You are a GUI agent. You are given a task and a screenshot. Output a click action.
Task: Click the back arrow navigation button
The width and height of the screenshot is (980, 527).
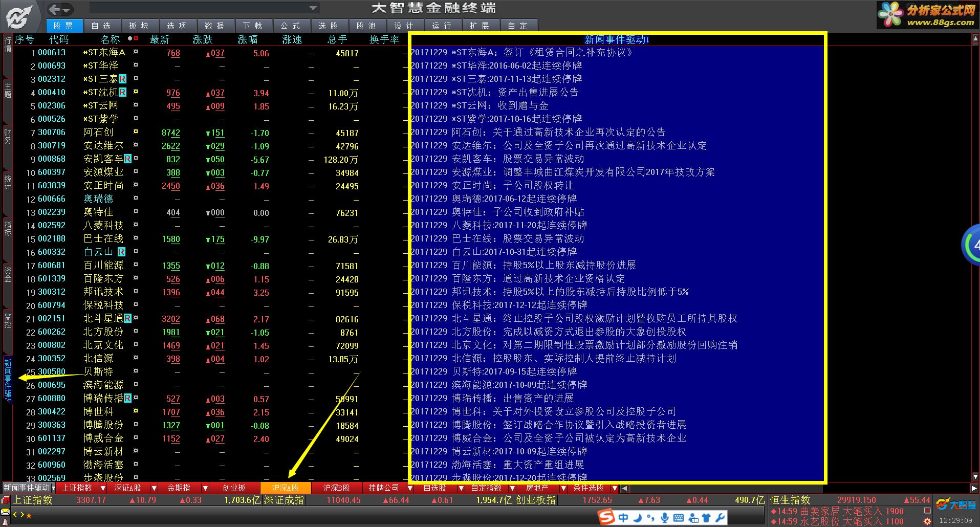(55, 9)
